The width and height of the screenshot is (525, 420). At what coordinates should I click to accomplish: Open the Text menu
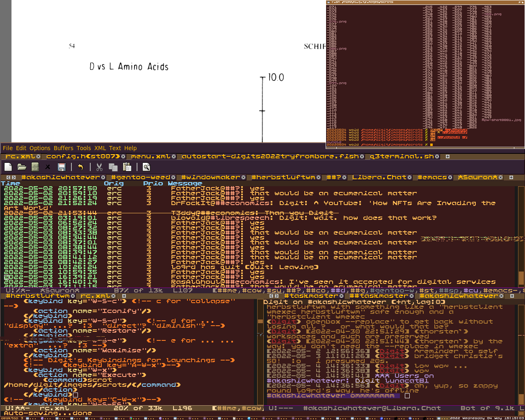(x=115, y=148)
